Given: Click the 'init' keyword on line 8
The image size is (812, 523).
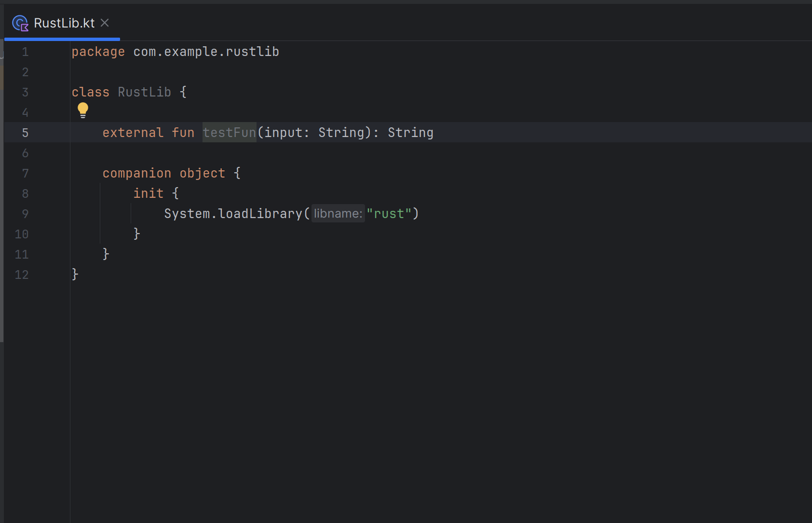Looking at the screenshot, I should pyautogui.click(x=149, y=193).
